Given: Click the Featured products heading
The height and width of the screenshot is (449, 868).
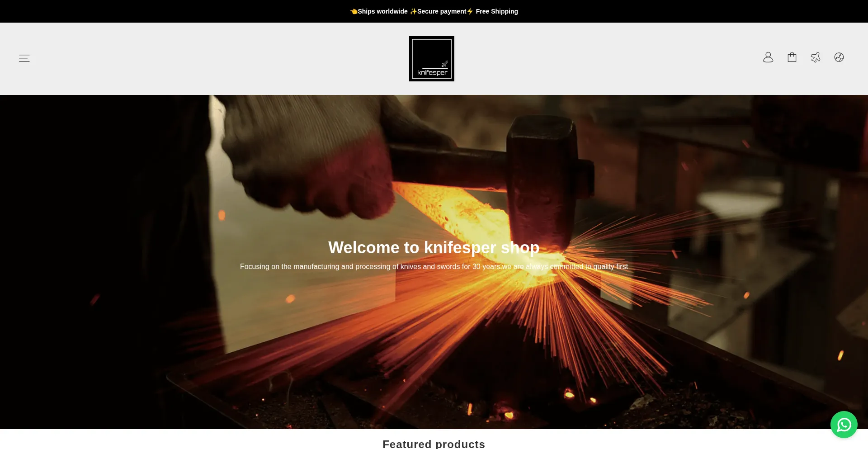Looking at the screenshot, I should click(x=434, y=444).
